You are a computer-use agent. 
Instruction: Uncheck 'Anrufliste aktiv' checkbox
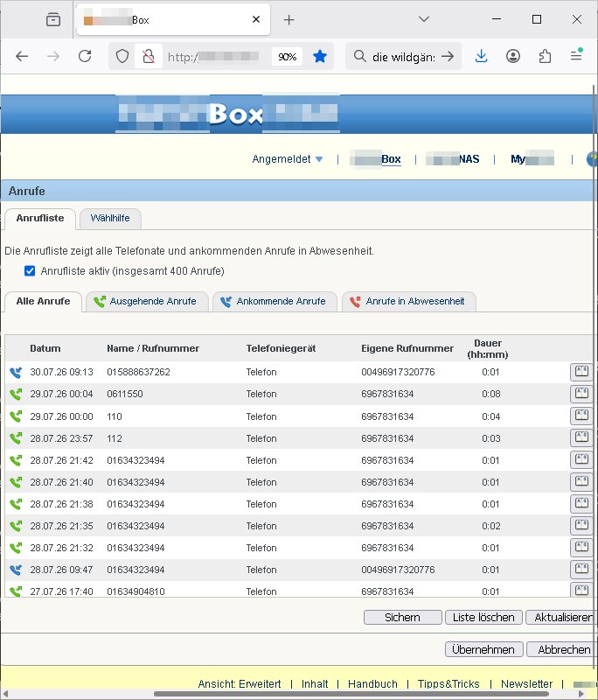tap(30, 271)
